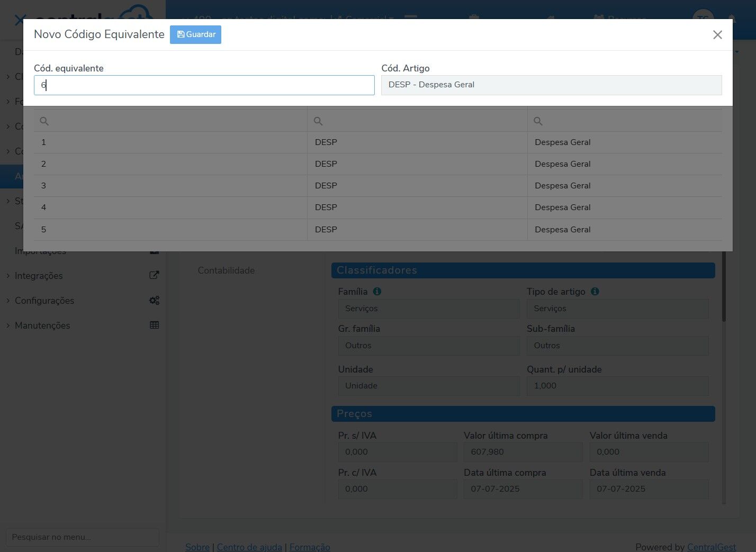Viewport: 756px width, 552px height.
Task: Click the DESP cell in row 5
Action: tap(417, 230)
